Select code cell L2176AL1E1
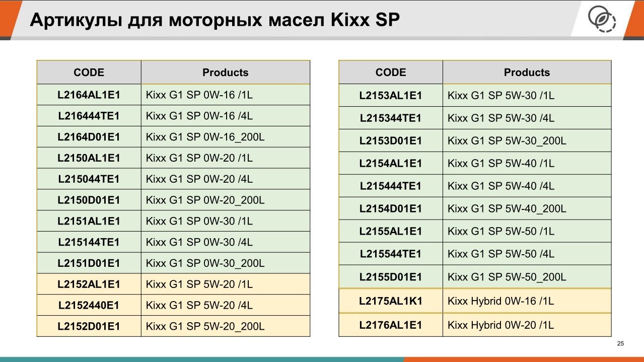Image resolution: width=644 pixels, height=362 pixels. point(391,325)
